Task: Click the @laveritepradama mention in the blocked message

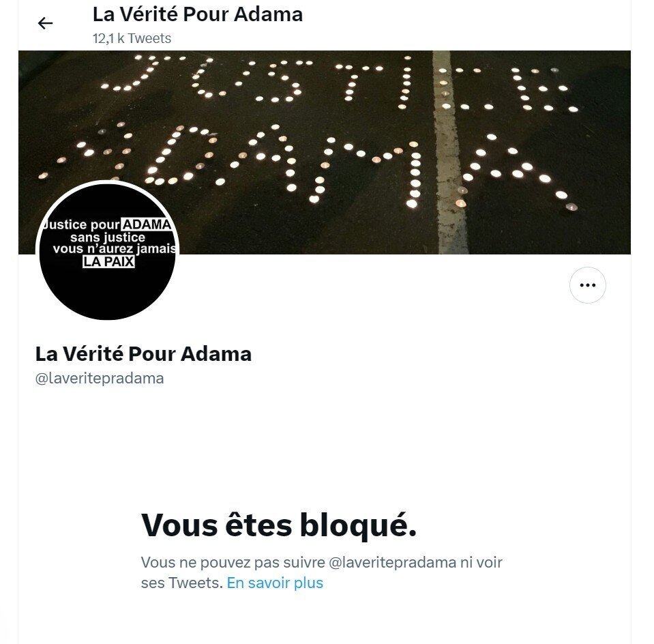Action: (x=393, y=563)
